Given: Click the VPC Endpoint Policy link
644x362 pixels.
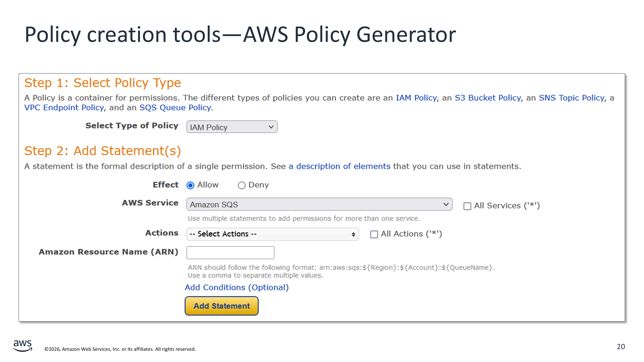Looking at the screenshot, I should [x=64, y=107].
